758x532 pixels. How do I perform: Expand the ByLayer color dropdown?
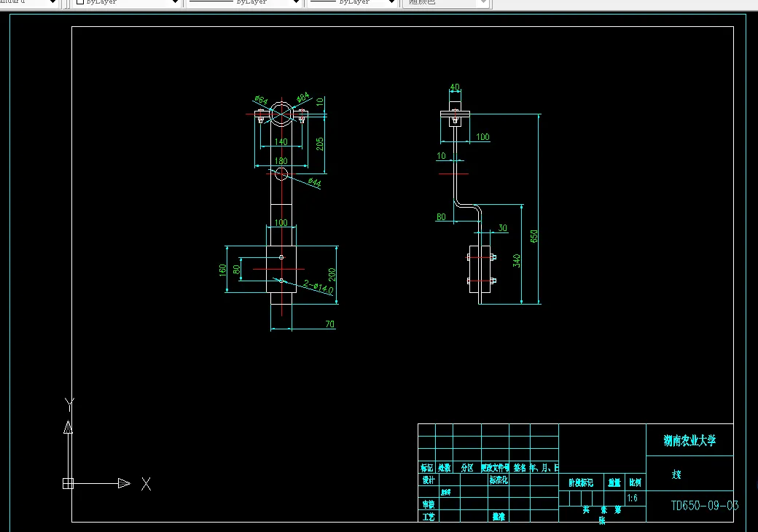coord(175,2)
